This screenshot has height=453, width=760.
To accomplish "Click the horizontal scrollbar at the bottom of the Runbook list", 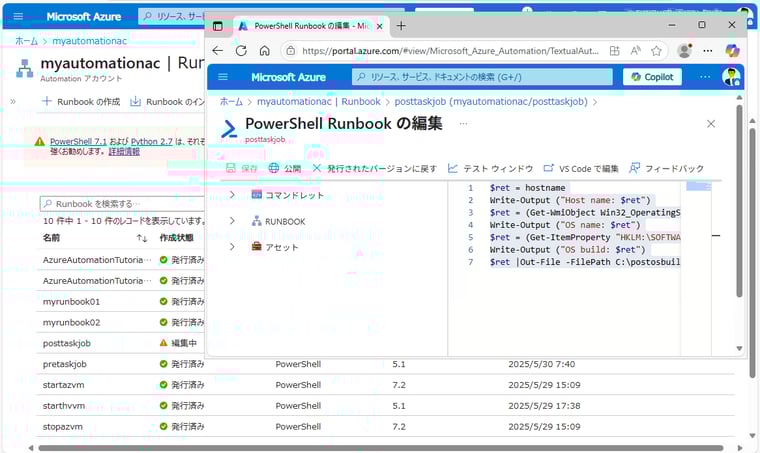I will (x=380, y=448).
